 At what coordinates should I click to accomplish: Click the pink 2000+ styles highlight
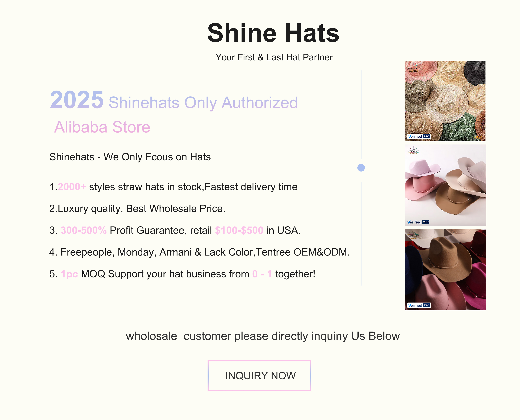click(72, 187)
